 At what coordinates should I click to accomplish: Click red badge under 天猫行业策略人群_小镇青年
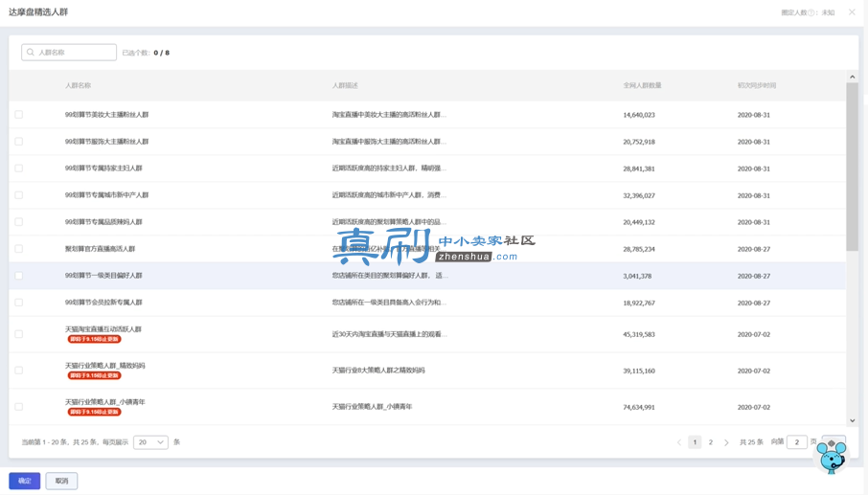click(x=94, y=412)
